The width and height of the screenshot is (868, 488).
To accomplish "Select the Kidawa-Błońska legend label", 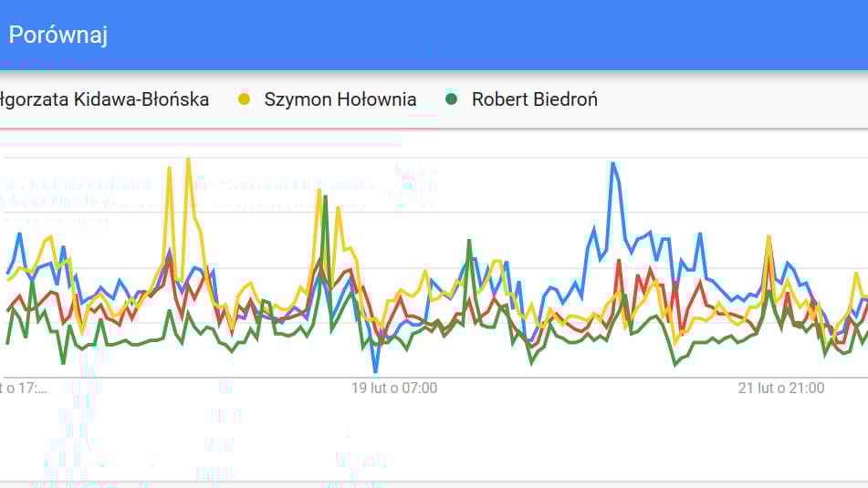I will [105, 99].
